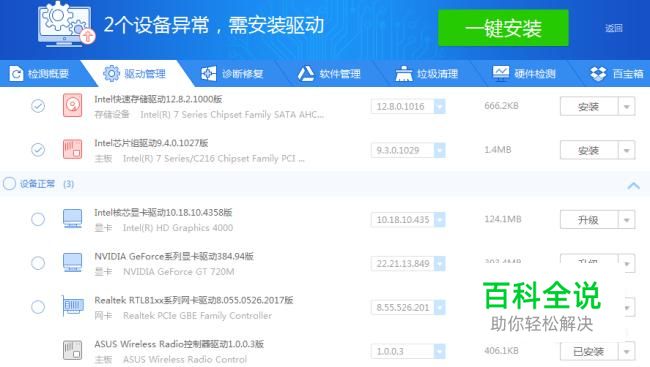
Task: Expand arrow beside 升级 for Intel核芯显卡驱动
Action: pos(626,220)
